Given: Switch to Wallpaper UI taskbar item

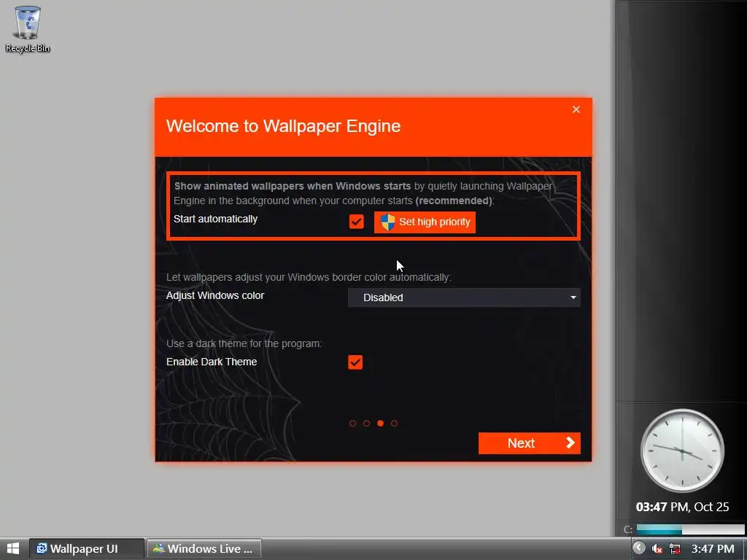Looking at the screenshot, I should click(x=87, y=548).
